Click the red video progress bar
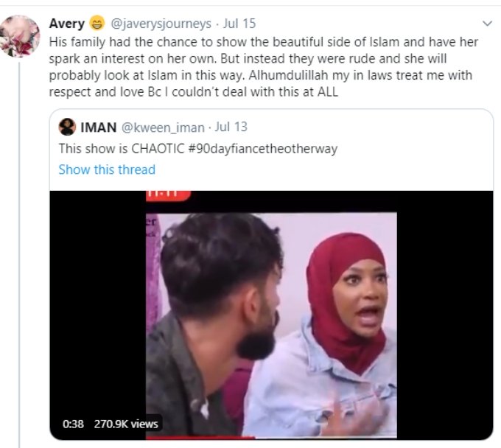The width and height of the screenshot is (501, 448). pyautogui.click(x=200, y=438)
